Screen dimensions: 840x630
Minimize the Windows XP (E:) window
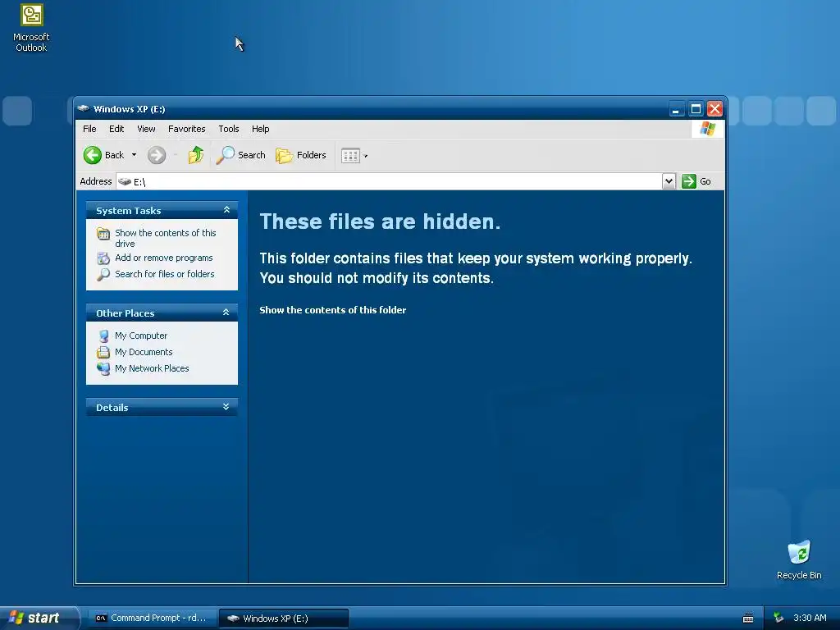676,109
